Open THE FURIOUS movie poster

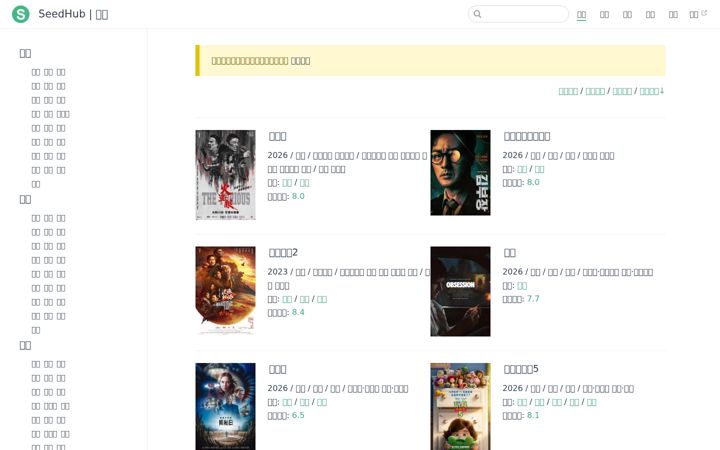225,175
